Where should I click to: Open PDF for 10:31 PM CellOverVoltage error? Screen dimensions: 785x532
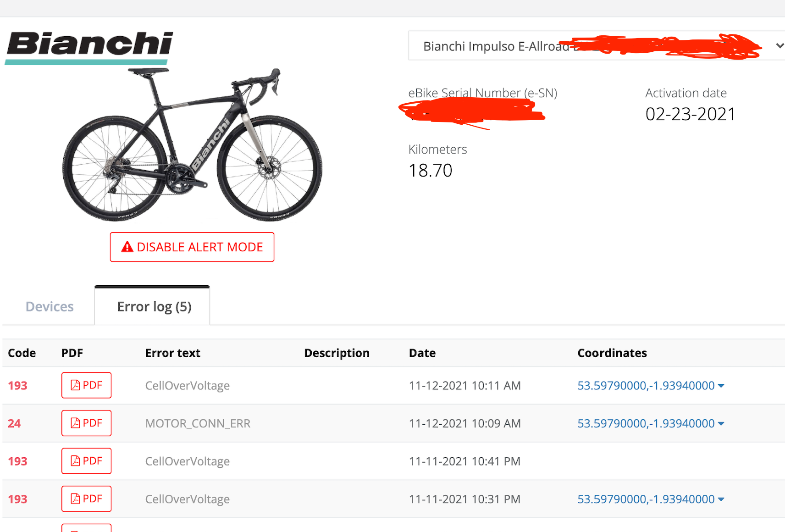(86, 499)
